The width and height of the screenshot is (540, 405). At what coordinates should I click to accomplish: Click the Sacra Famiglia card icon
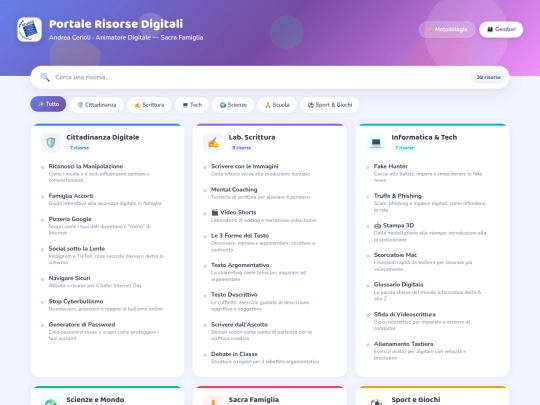click(213, 401)
